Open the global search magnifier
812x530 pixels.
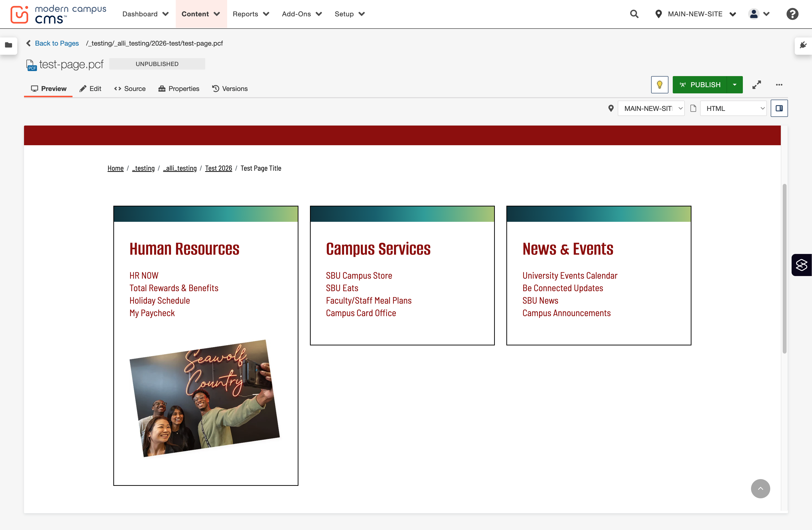tap(634, 14)
